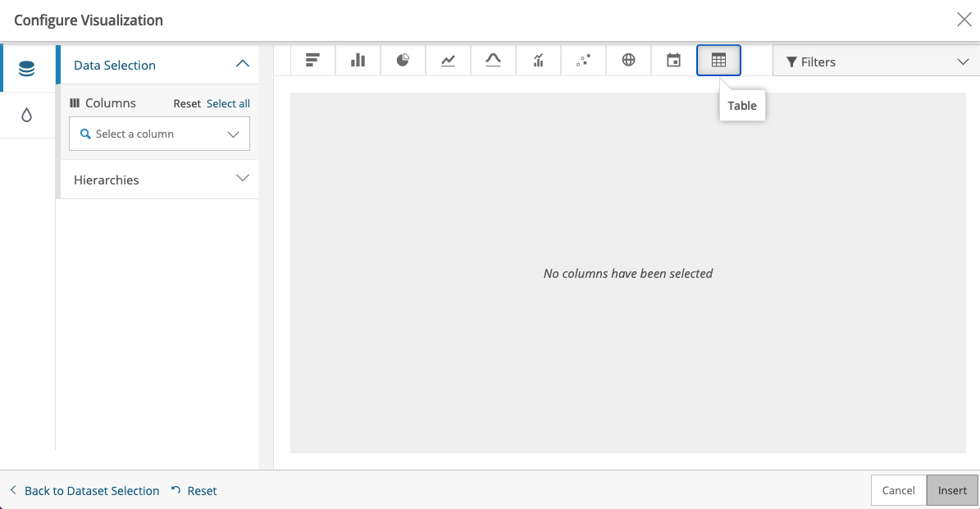980x509 pixels.
Task: Go Back to Dataset Selection
Action: [85, 491]
